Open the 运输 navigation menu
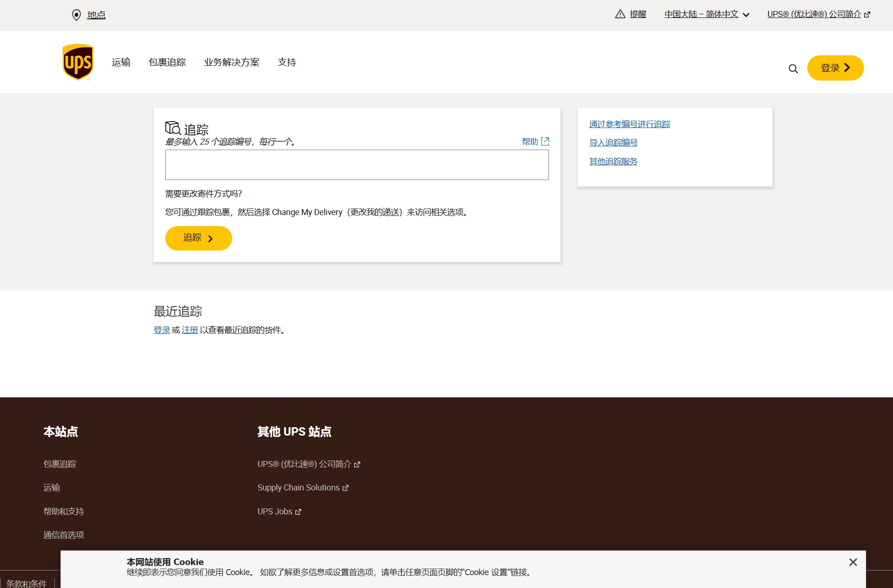Viewport: 893px width, 588px height. (121, 62)
